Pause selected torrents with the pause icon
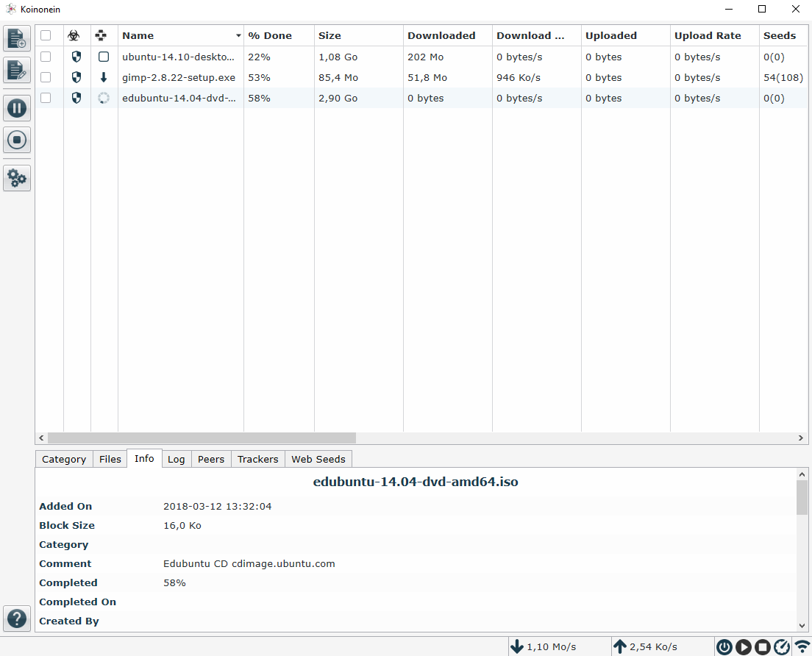This screenshot has width=812, height=656. pos(17,108)
